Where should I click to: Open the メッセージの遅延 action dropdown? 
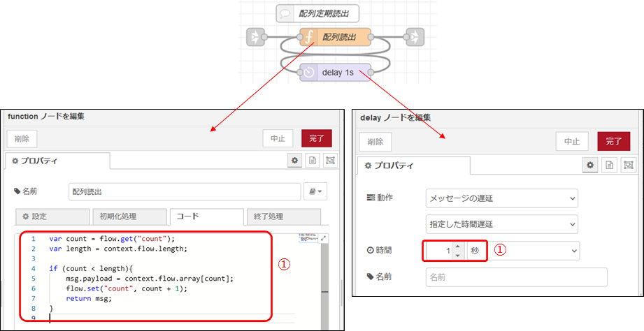[501, 198]
